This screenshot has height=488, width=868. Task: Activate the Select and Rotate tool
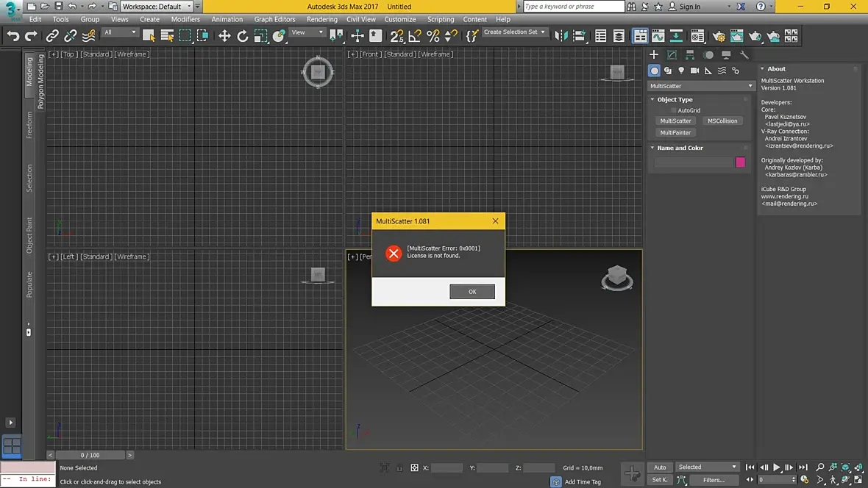point(243,36)
